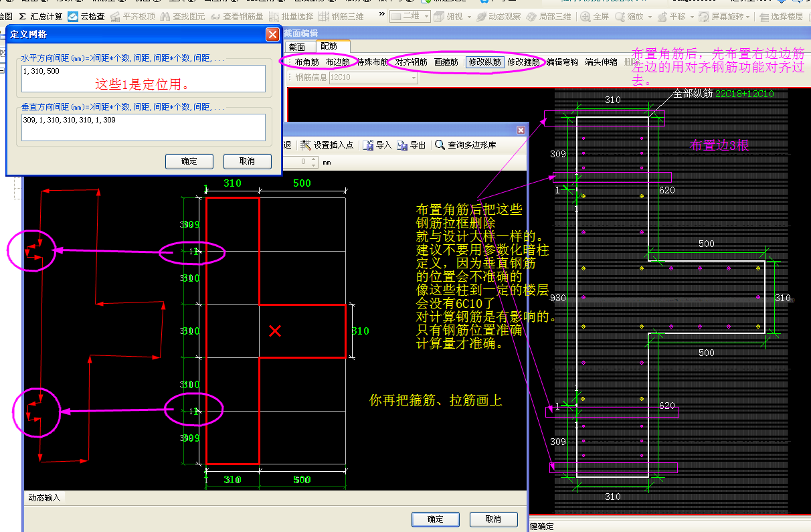Click 确定 in polygon editor window
Screen dimensions: 811x532
[x=435, y=519]
